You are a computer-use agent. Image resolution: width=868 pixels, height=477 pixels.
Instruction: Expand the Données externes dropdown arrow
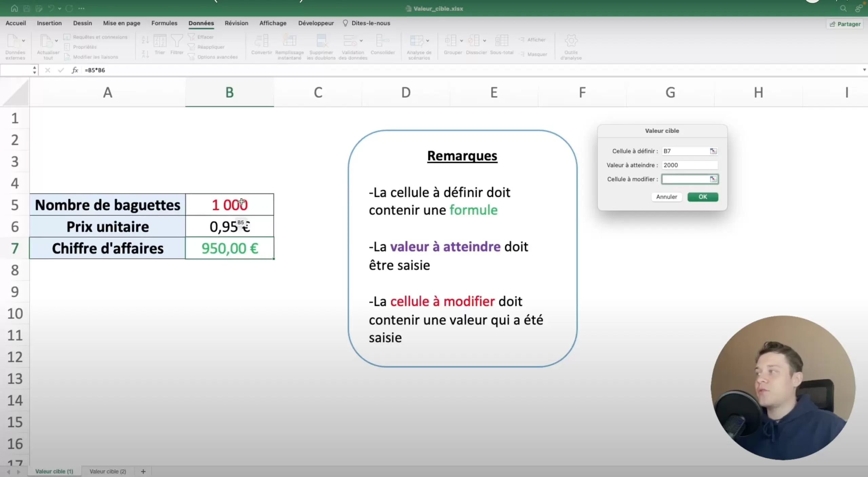pyautogui.click(x=23, y=41)
